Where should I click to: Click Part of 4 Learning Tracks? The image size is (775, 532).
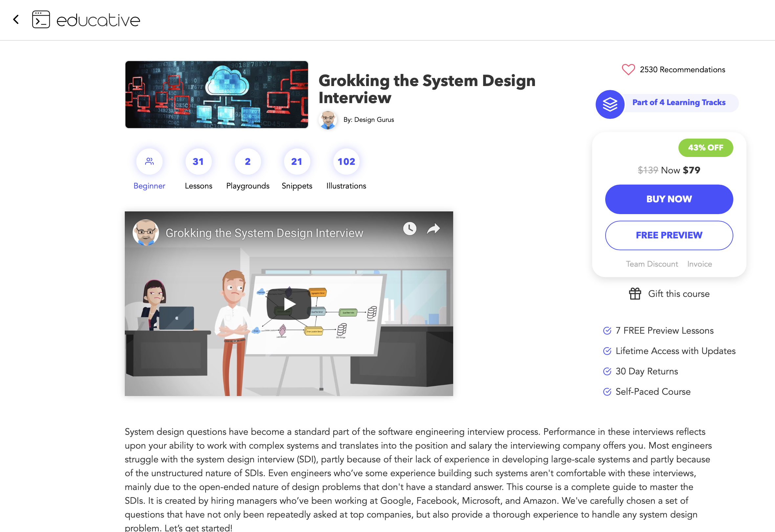[x=679, y=102]
